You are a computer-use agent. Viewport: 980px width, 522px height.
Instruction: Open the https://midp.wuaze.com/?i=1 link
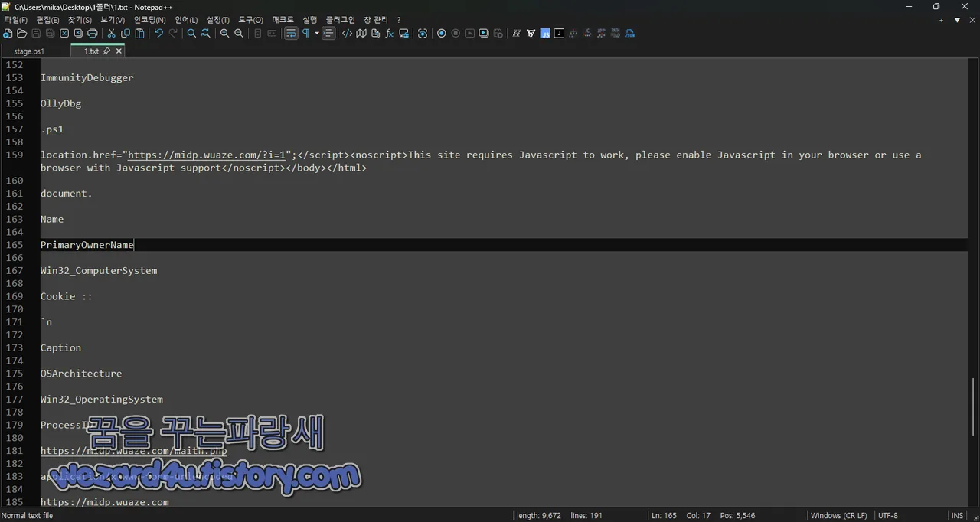[x=207, y=155]
